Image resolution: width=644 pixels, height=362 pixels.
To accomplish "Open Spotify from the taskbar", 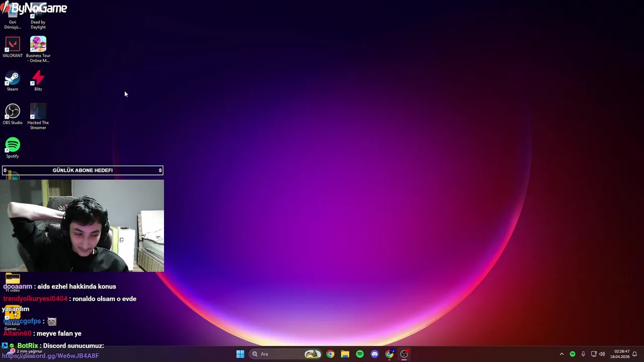I will [360, 354].
